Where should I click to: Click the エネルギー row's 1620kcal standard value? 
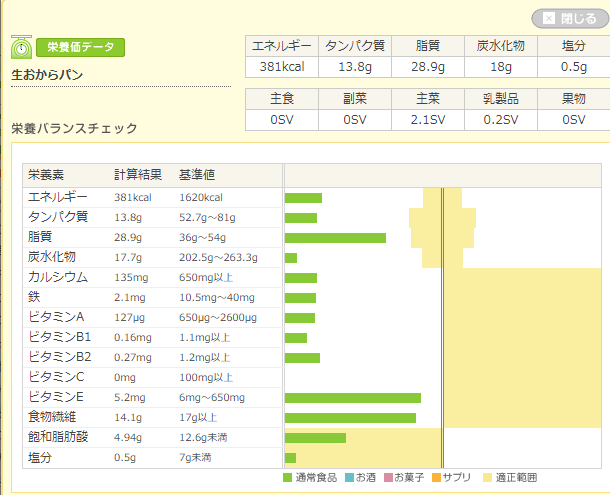201,198
